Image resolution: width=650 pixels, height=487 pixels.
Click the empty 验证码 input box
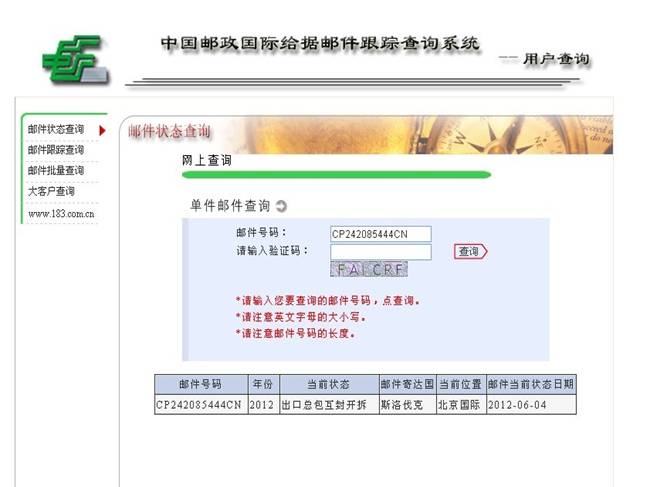pyautogui.click(x=380, y=252)
